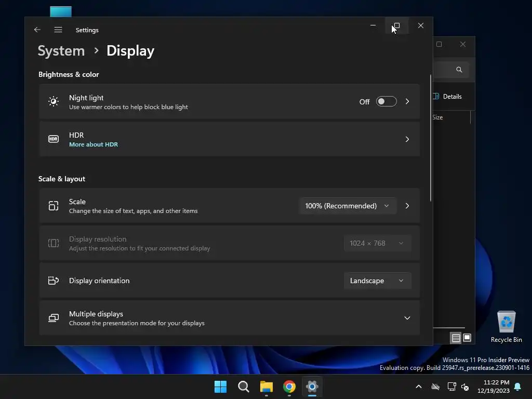Open the clock and date flyout
The height and width of the screenshot is (399, 532).
(494, 387)
